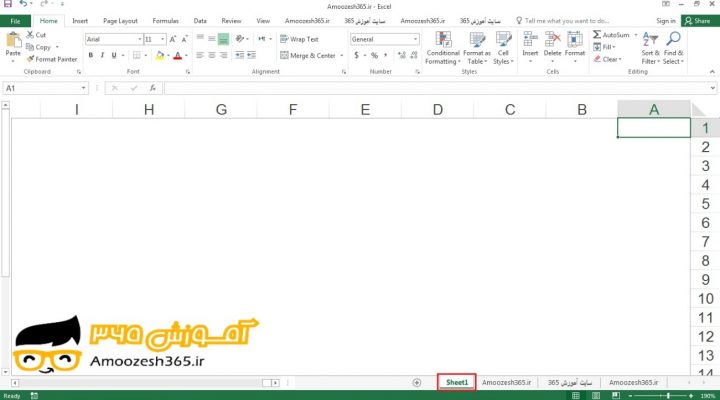Screen dimensions: 720x400
Task: Open Format as Table gallery
Action: click(x=477, y=49)
